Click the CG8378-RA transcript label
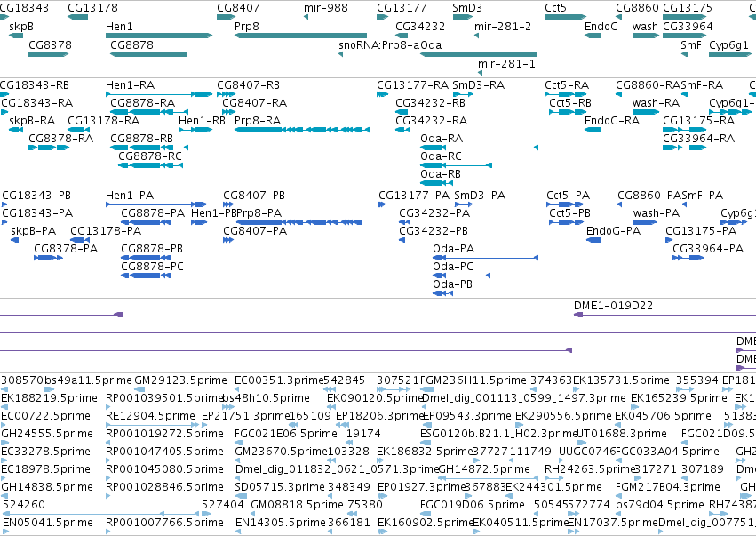This screenshot has height=536, width=756. (x=60, y=138)
